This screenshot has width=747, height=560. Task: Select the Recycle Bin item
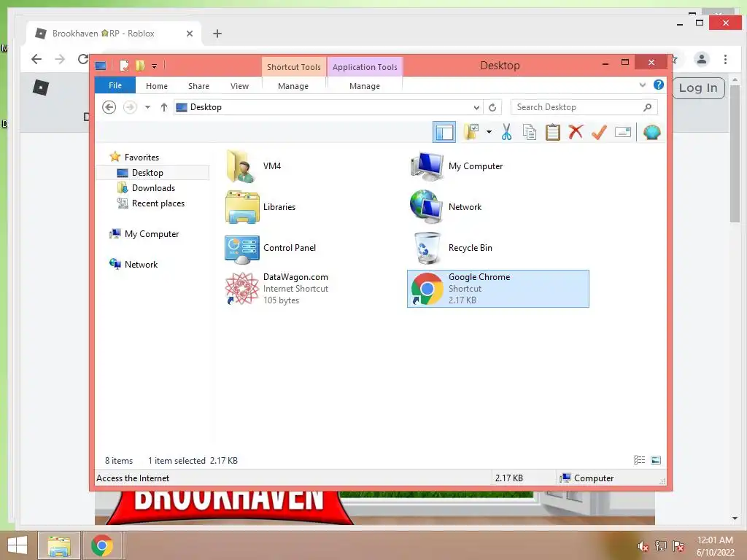[451, 248]
